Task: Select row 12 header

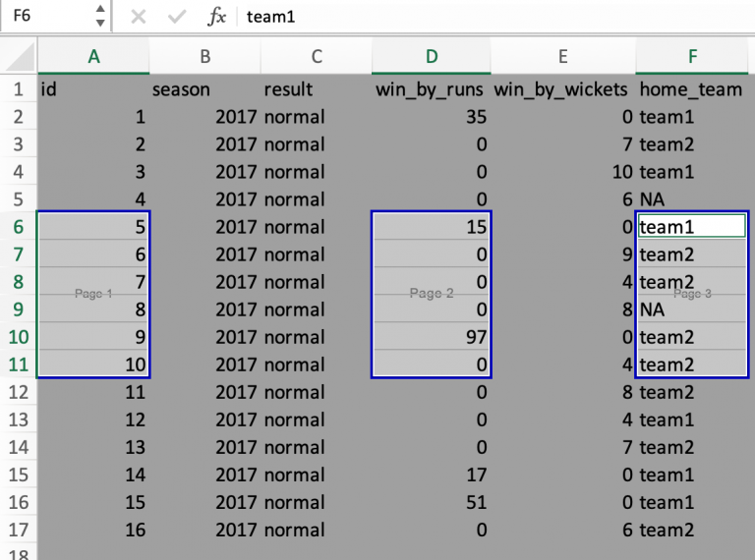Action: pos(19,392)
